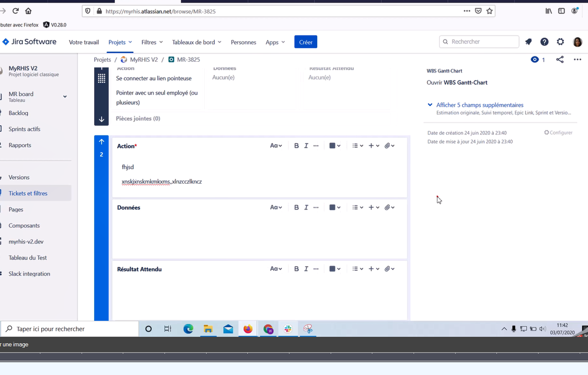The height and width of the screenshot is (375, 588).
Task: Click the Créer button
Action: click(305, 42)
